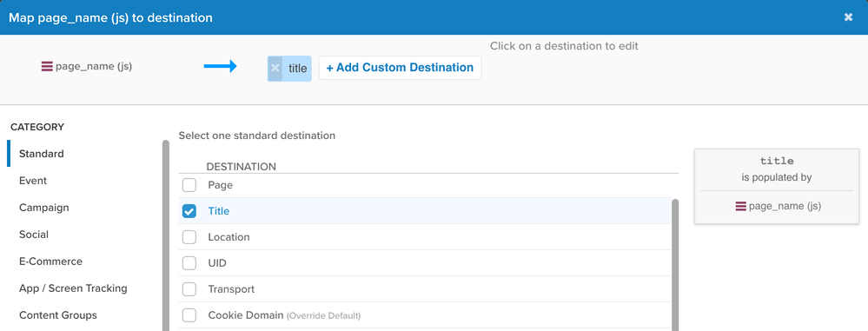Click the DESTINATION column header
The image size is (868, 331).
pyautogui.click(x=242, y=166)
